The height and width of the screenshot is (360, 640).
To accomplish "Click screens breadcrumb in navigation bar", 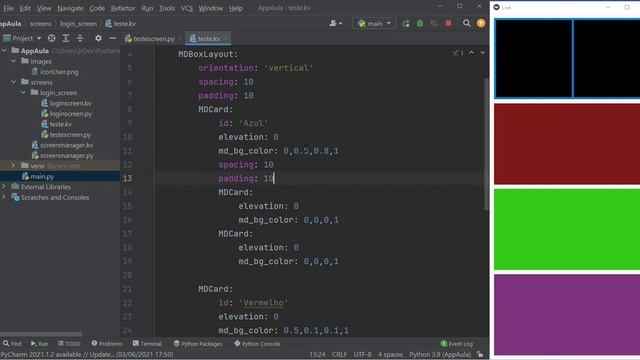I will point(41,24).
